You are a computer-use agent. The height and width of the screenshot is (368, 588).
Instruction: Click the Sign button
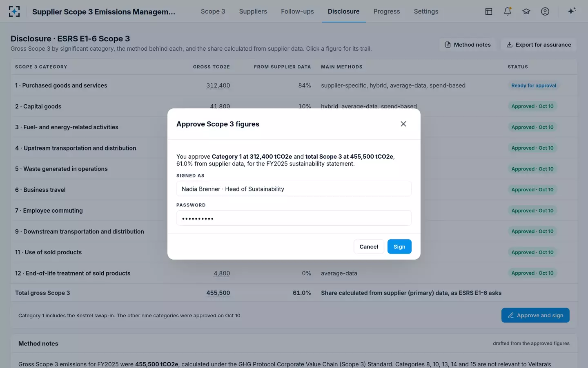tap(399, 247)
